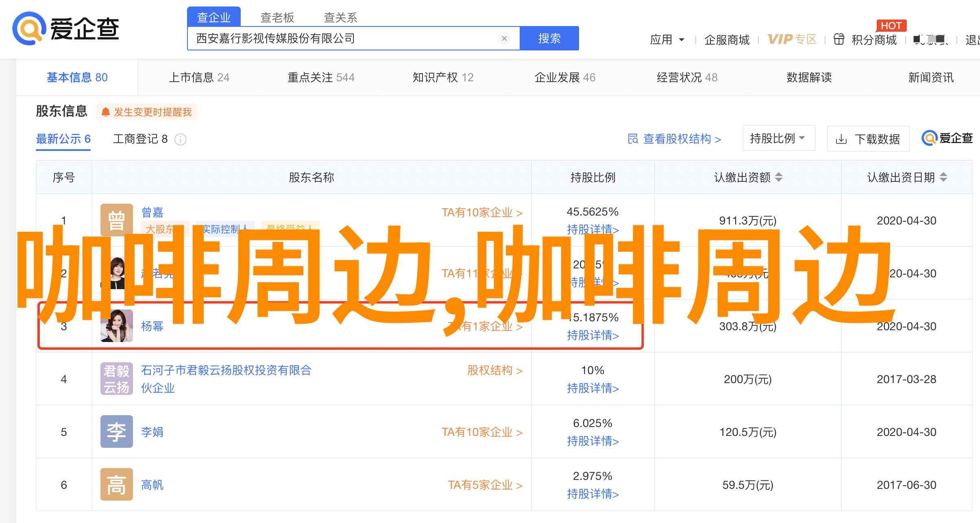Image resolution: width=980 pixels, height=523 pixels.
Task: Open the 数据解读 tab
Action: (x=809, y=77)
